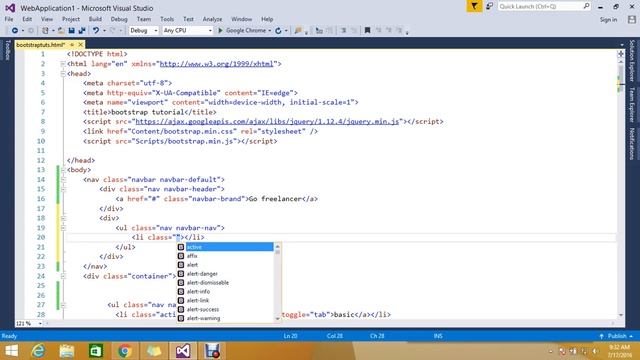Open Windows Store from the taskbar
The image size is (640, 360).
click(x=96, y=351)
